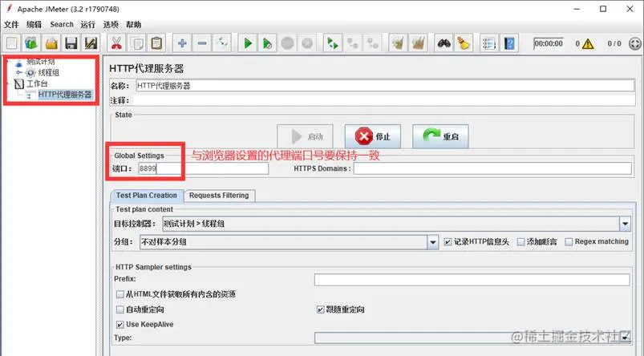Click the grey Stop test icon
Screen dimensions: 644x356
pyautogui.click(x=287, y=43)
